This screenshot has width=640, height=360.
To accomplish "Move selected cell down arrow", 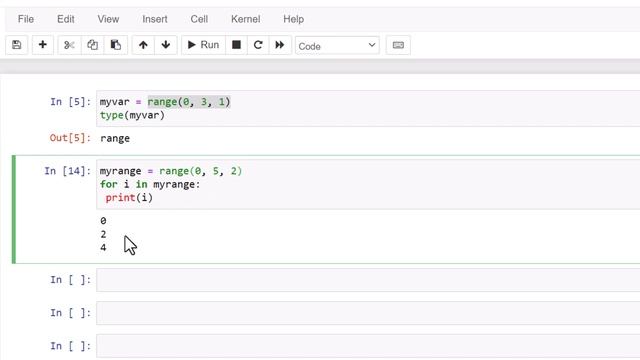I will point(166,45).
